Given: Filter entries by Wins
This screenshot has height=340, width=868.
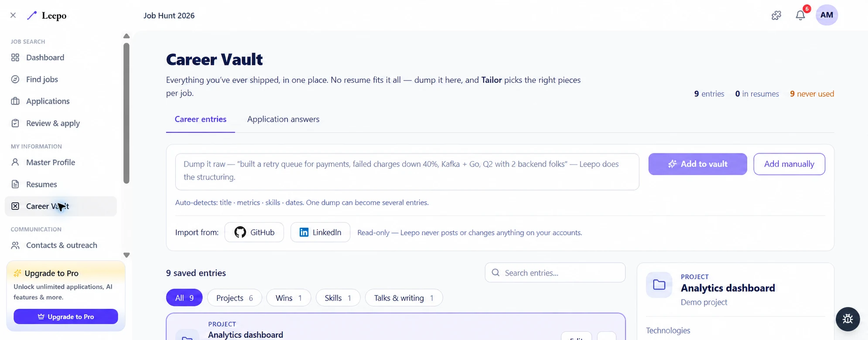Looking at the screenshot, I should point(289,298).
